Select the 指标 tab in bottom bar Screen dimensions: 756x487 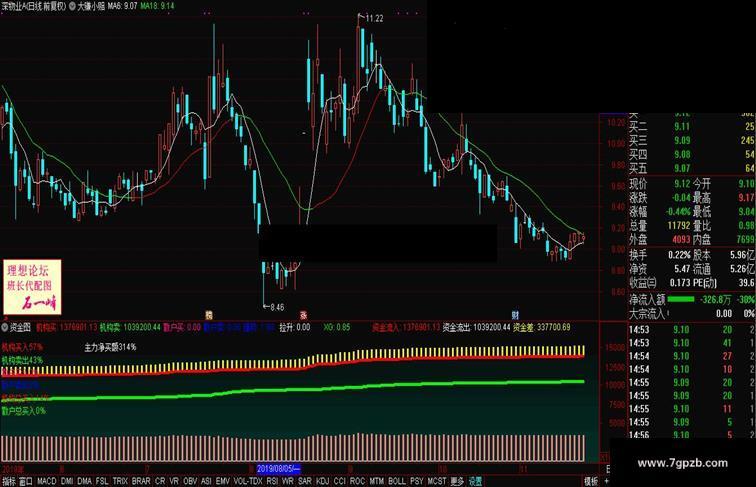tap(9, 481)
